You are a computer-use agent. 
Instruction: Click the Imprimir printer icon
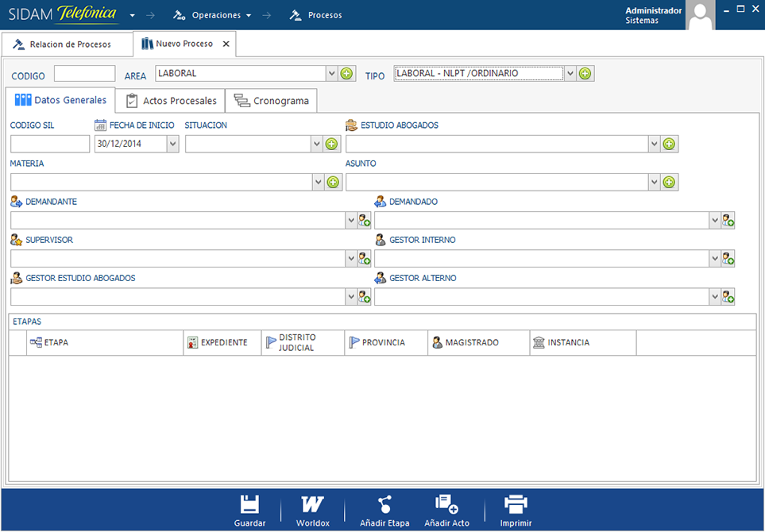516,505
